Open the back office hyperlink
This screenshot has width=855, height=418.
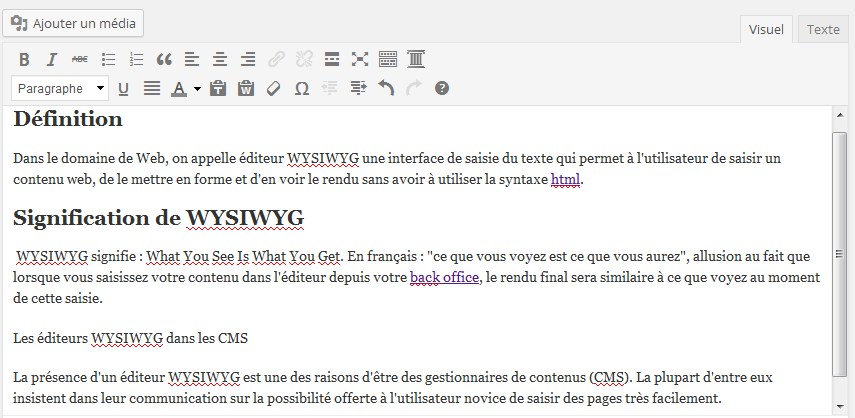tap(444, 277)
